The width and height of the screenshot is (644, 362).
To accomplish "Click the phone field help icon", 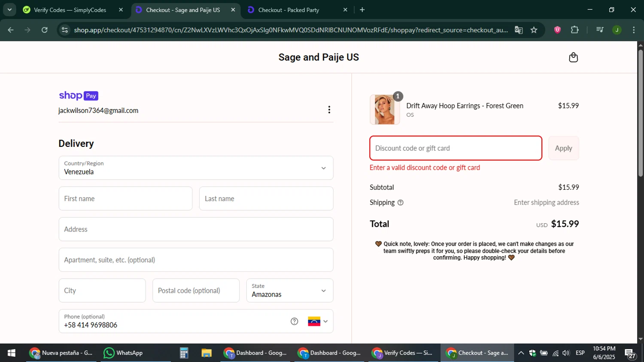I will pyautogui.click(x=294, y=321).
